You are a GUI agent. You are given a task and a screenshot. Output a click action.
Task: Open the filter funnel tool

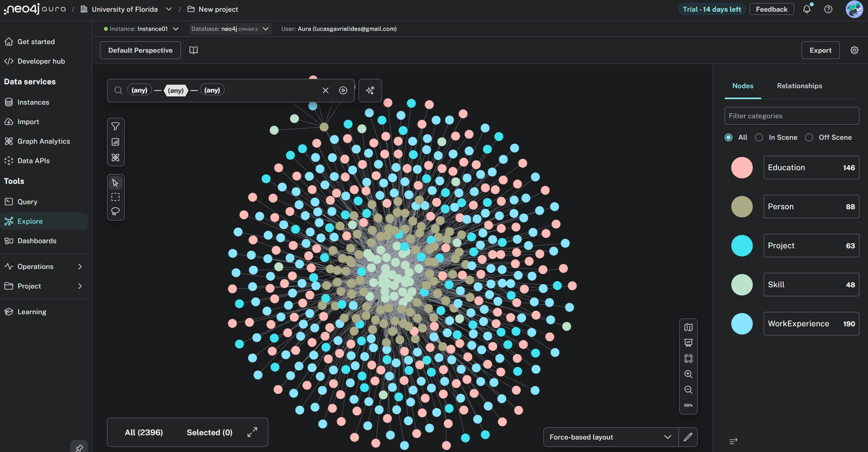[115, 126]
